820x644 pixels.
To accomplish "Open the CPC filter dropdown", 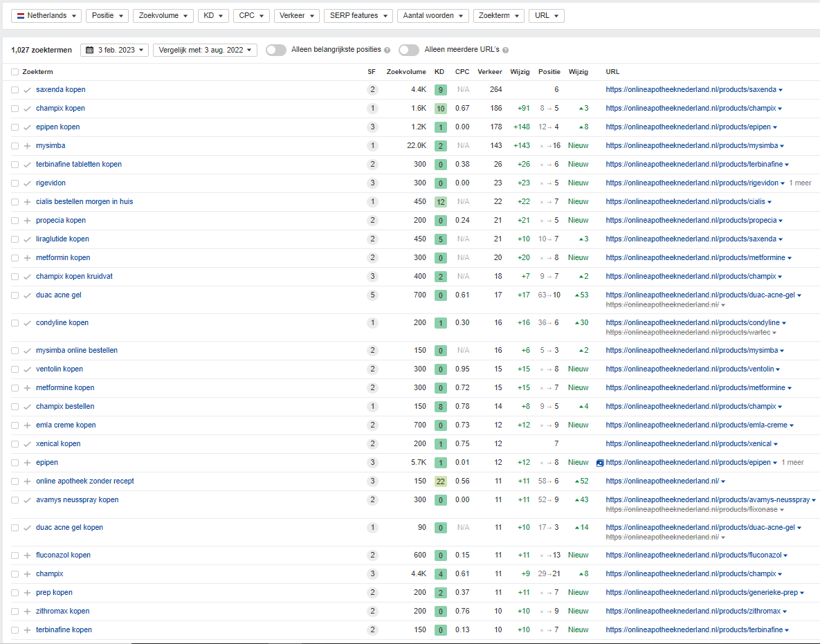I will 252,16.
